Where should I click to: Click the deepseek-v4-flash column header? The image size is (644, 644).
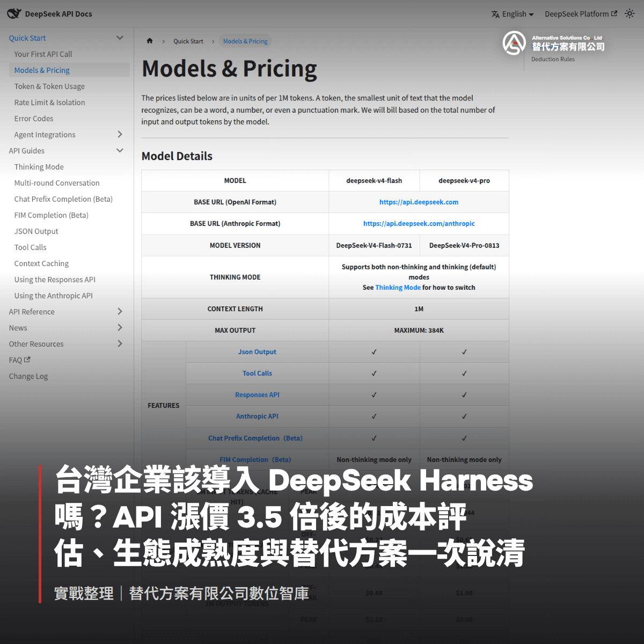click(x=374, y=181)
